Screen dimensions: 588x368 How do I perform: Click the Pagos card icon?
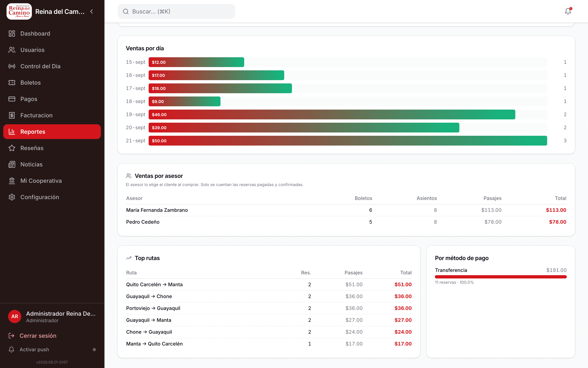coord(12,99)
